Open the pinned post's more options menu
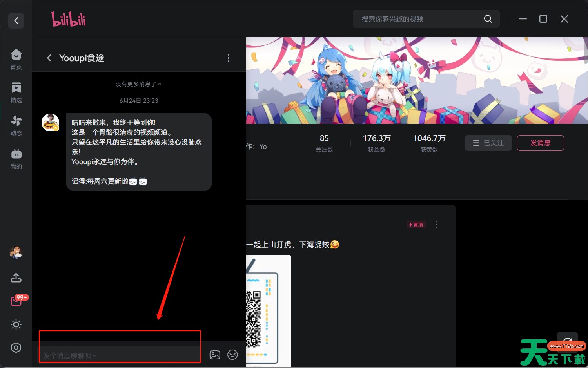 (436, 224)
